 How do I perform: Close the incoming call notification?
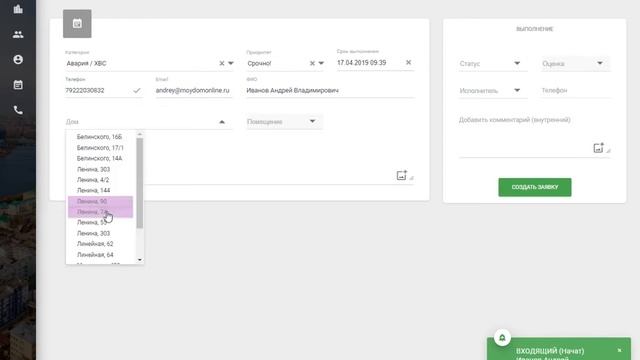coord(620,350)
